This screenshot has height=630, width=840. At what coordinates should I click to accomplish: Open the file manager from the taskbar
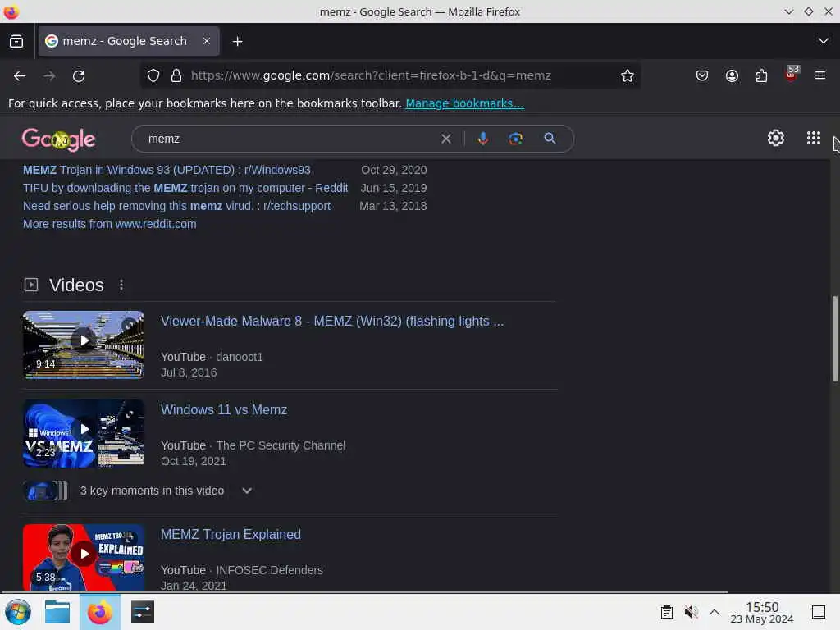[57, 612]
